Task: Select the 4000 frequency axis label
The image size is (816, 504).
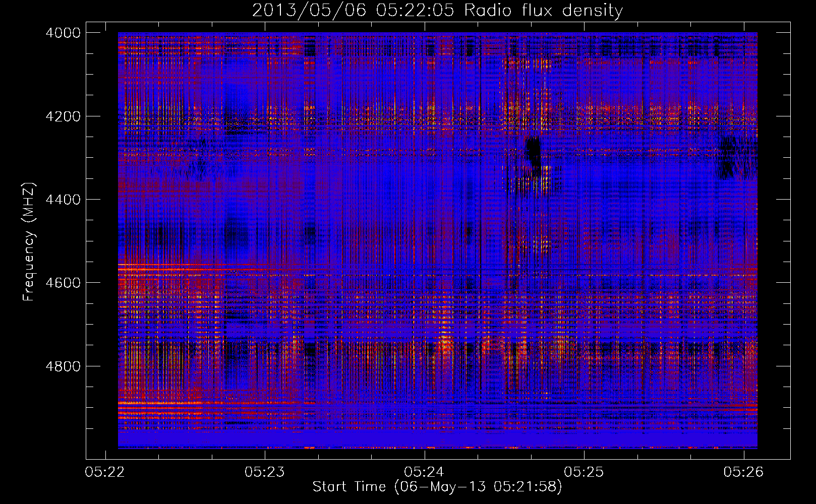Action: (63, 33)
